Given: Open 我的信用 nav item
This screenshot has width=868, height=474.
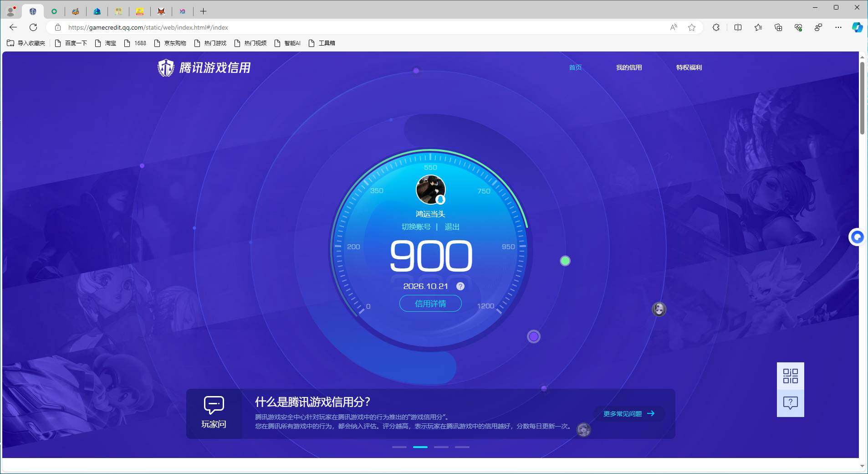Looking at the screenshot, I should pyautogui.click(x=629, y=67).
